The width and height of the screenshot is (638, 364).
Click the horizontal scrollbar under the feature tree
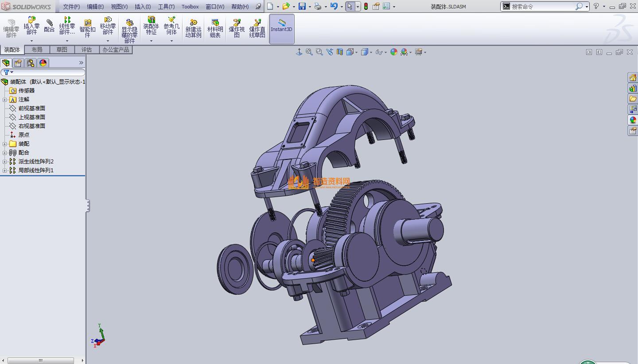pos(40,360)
